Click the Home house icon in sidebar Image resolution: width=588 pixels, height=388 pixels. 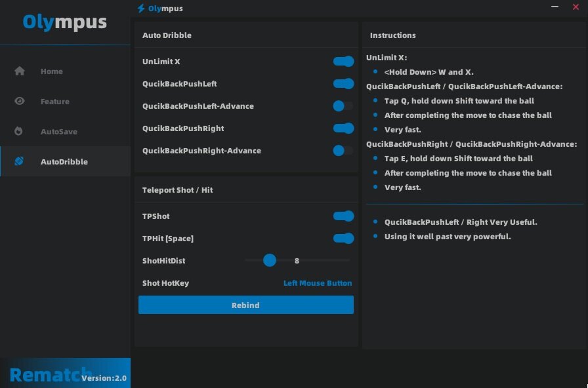pyautogui.click(x=20, y=71)
